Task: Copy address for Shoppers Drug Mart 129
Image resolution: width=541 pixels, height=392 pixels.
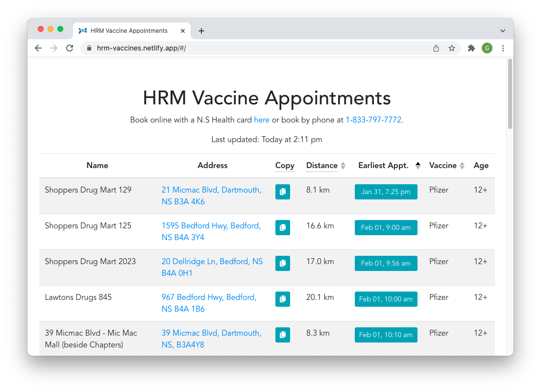Action: coord(282,192)
